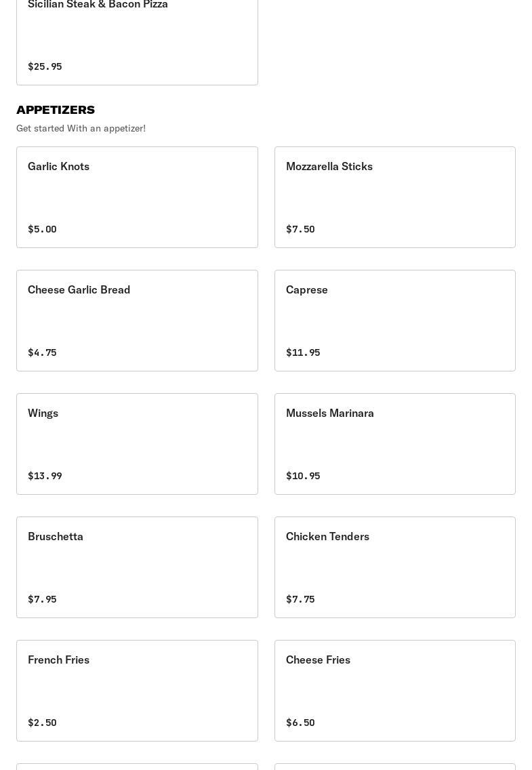Screen dimensions: 532x770
Task: Pick the Bruschetta appetizer
Action: click(x=137, y=567)
